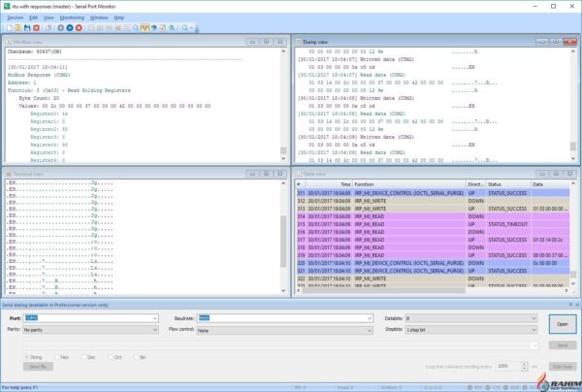This screenshot has height=392, width=582.
Task: Click the loop interval value field 1000
Action: pos(508,367)
